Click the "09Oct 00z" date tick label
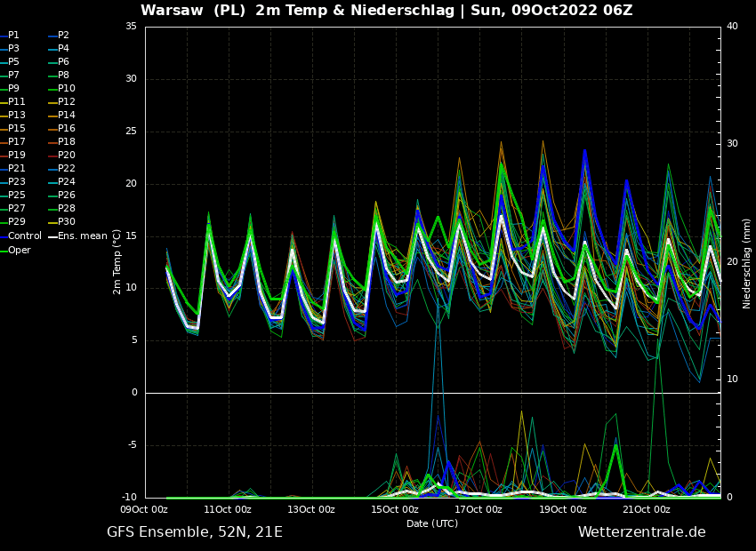 click(x=144, y=509)
